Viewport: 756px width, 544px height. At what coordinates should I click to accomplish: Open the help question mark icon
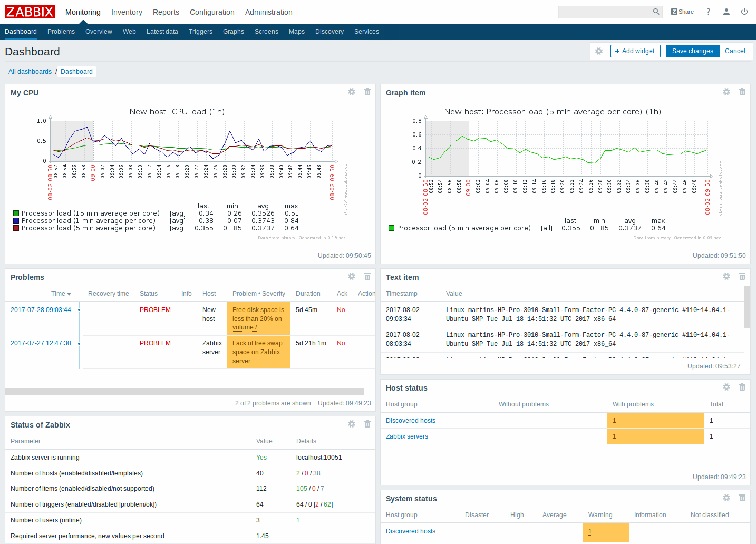coord(709,12)
